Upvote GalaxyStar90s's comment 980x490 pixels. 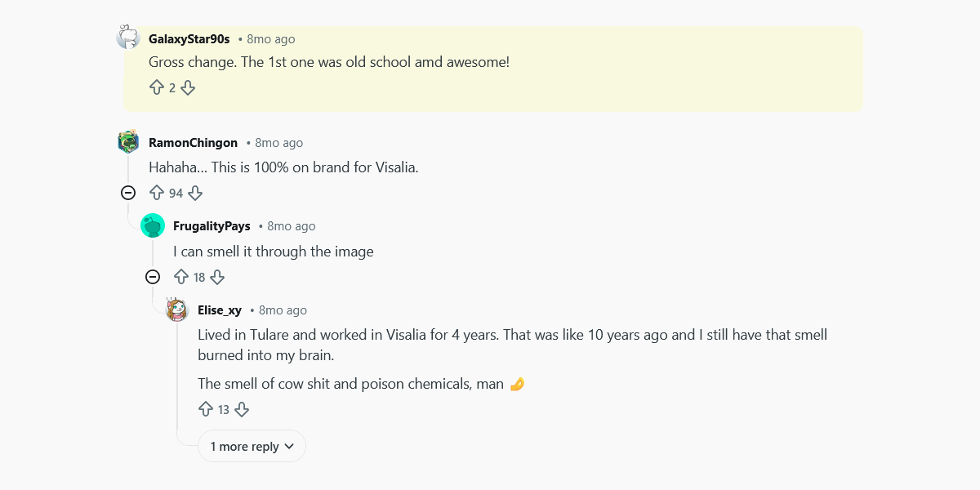click(x=158, y=87)
